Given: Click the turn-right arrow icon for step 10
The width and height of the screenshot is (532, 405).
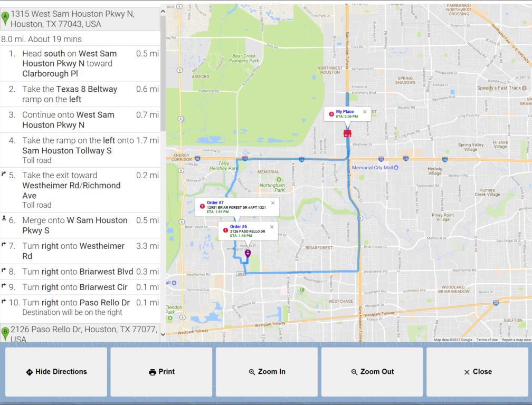Looking at the screenshot, I should pos(4,301).
